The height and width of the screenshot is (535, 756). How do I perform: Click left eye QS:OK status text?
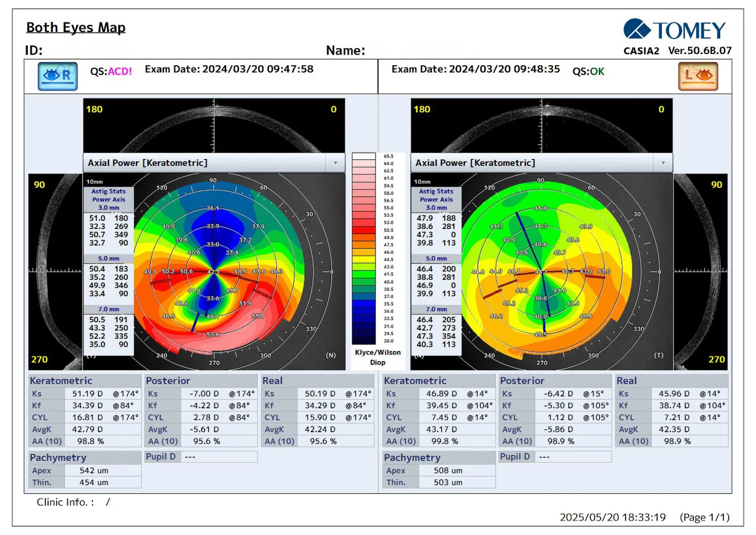point(588,71)
